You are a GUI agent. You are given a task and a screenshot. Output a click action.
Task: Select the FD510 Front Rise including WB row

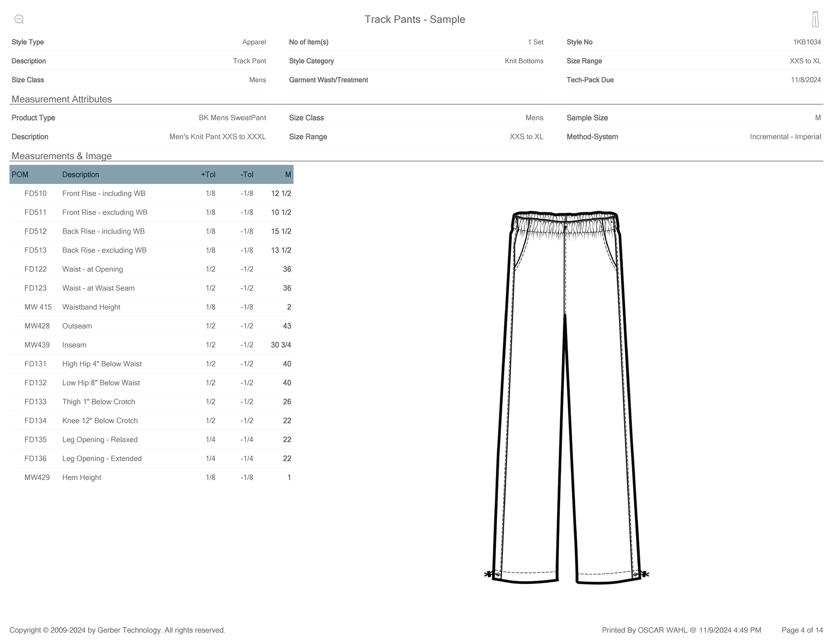(x=104, y=194)
